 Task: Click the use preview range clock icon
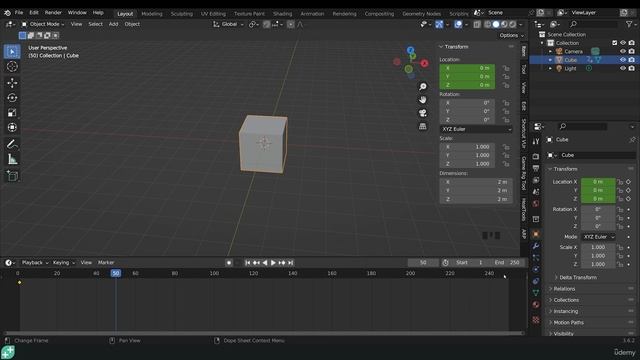point(445,262)
